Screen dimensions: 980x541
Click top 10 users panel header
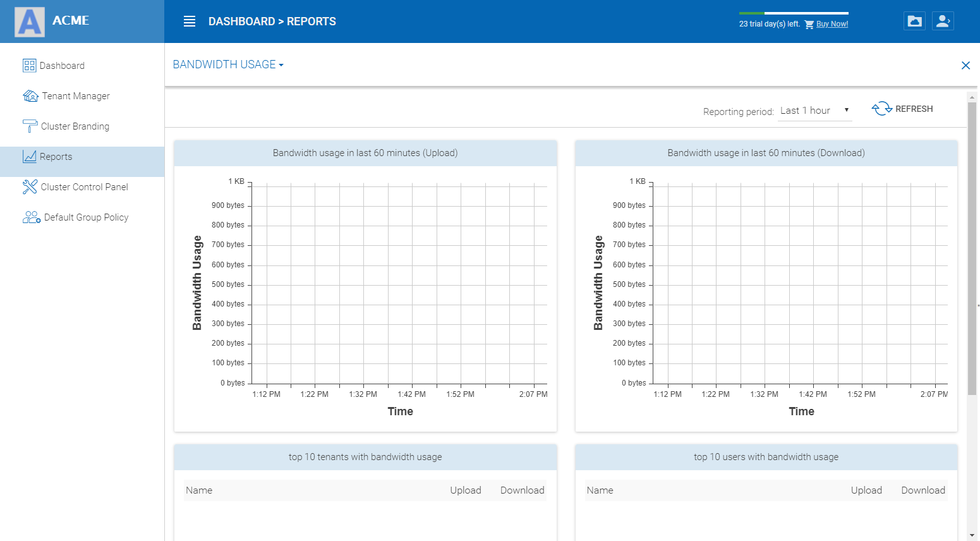click(x=766, y=457)
